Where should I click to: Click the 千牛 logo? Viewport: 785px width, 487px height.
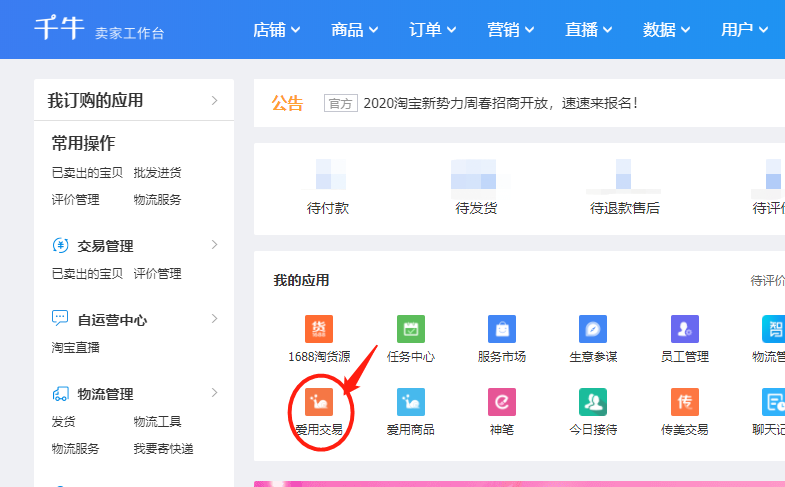[59, 28]
